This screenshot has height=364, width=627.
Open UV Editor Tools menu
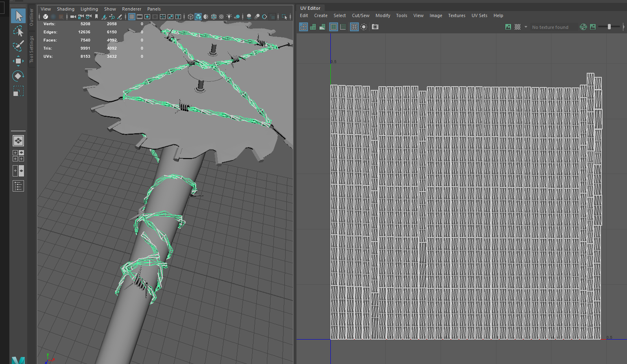402,15
